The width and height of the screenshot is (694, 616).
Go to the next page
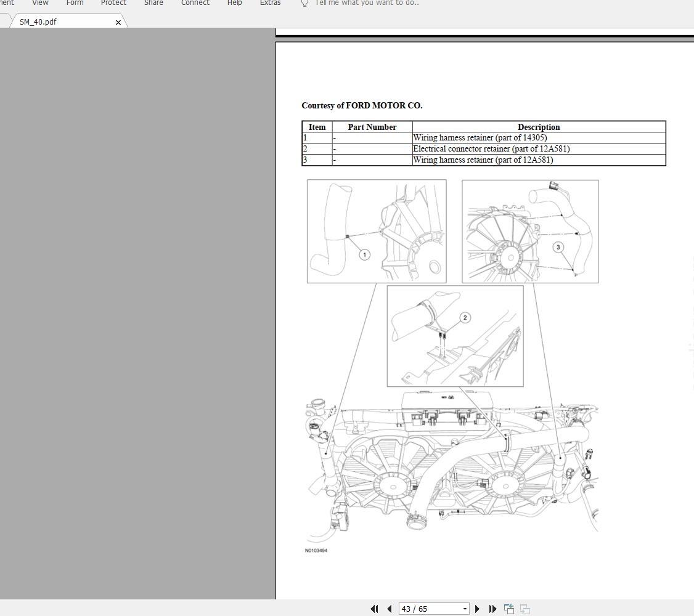tap(477, 609)
